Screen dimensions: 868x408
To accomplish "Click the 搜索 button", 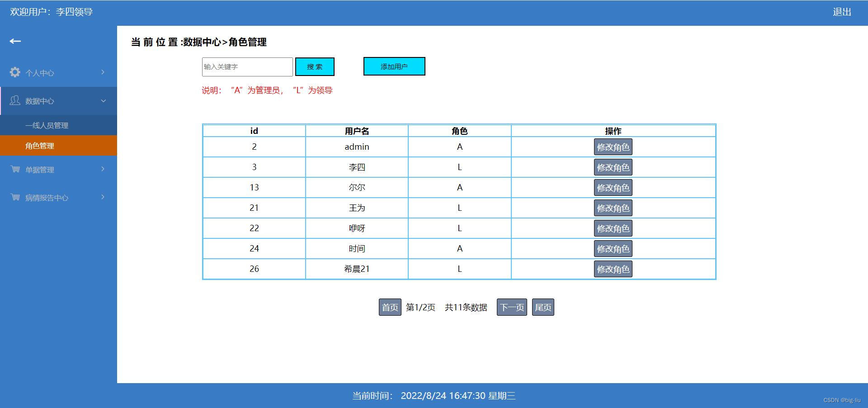I will pyautogui.click(x=315, y=67).
